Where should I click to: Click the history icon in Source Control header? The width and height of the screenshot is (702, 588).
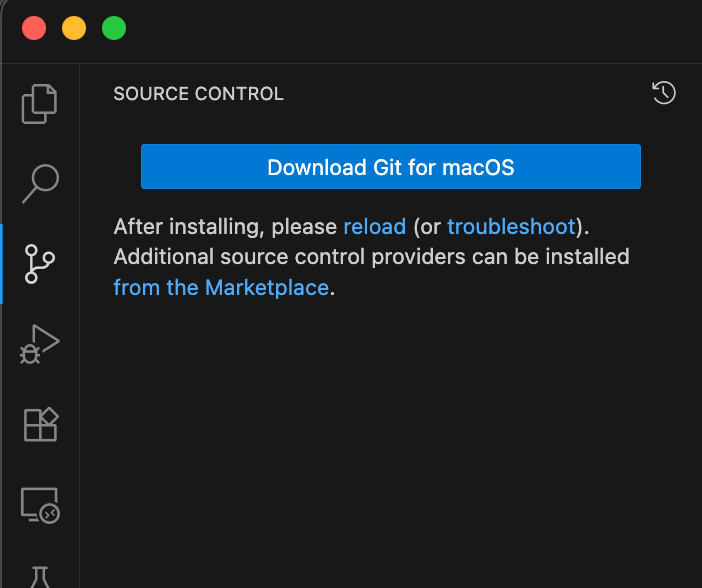coord(664,93)
